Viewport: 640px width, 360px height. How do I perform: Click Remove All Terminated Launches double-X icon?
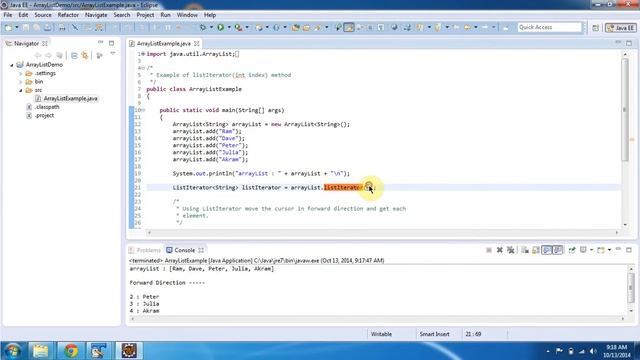click(x=510, y=250)
